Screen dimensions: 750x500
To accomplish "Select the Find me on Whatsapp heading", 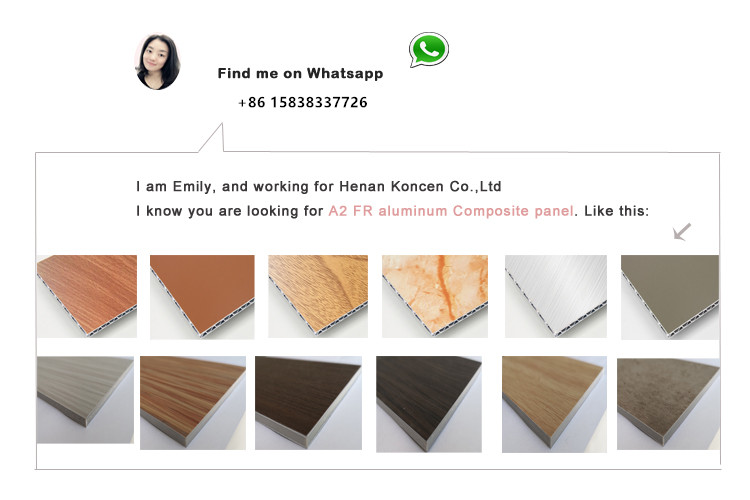I will coord(300,73).
